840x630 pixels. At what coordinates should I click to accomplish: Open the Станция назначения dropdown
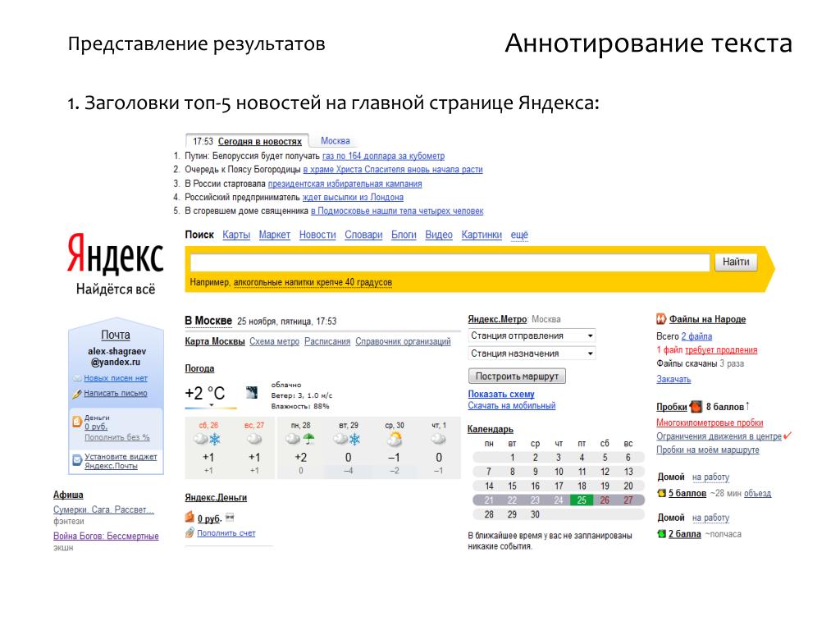(532, 354)
